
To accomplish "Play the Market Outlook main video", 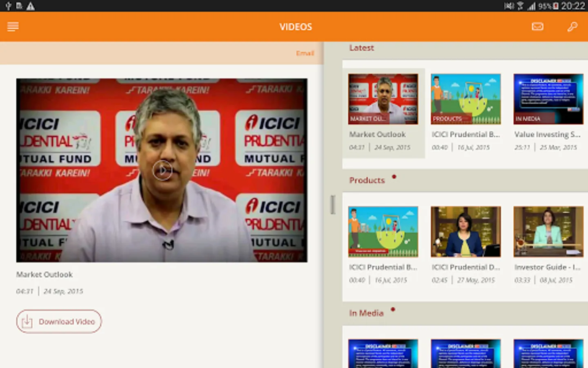I will coord(162,170).
